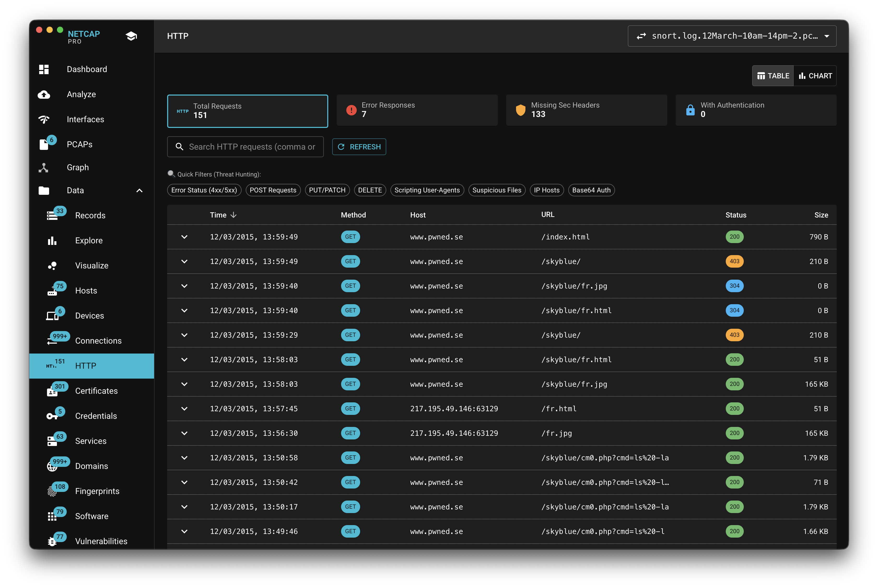Toggle Error Status (4xx/5xx) quick filter
The image size is (878, 588).
click(204, 190)
